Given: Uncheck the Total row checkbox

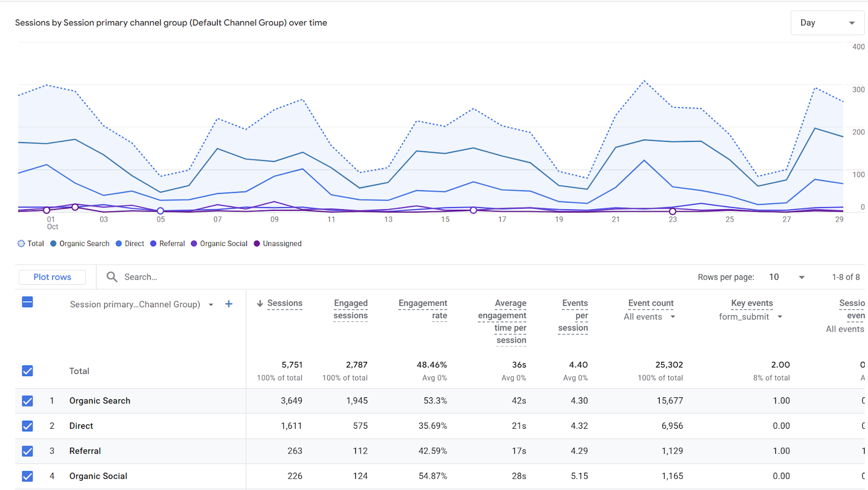Looking at the screenshot, I should pyautogui.click(x=28, y=371).
